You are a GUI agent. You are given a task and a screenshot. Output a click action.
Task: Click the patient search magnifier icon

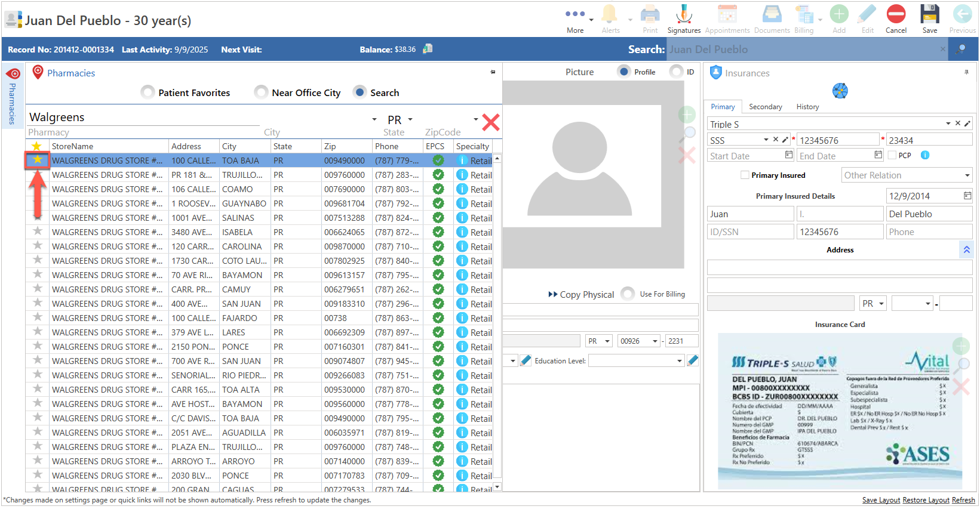[x=961, y=49]
